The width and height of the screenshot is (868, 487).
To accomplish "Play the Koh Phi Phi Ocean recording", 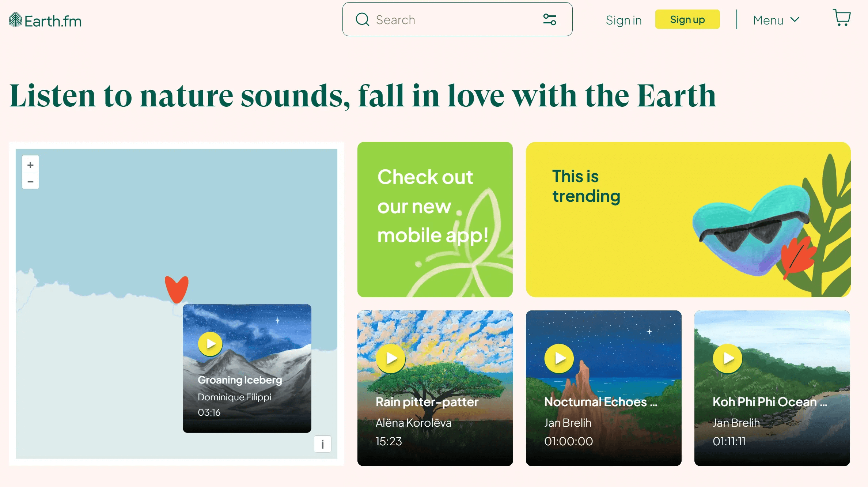I will (x=727, y=358).
